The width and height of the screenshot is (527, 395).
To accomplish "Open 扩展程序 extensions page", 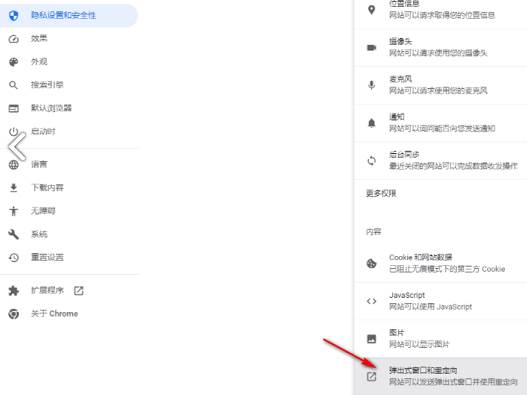I will click(x=69, y=290).
